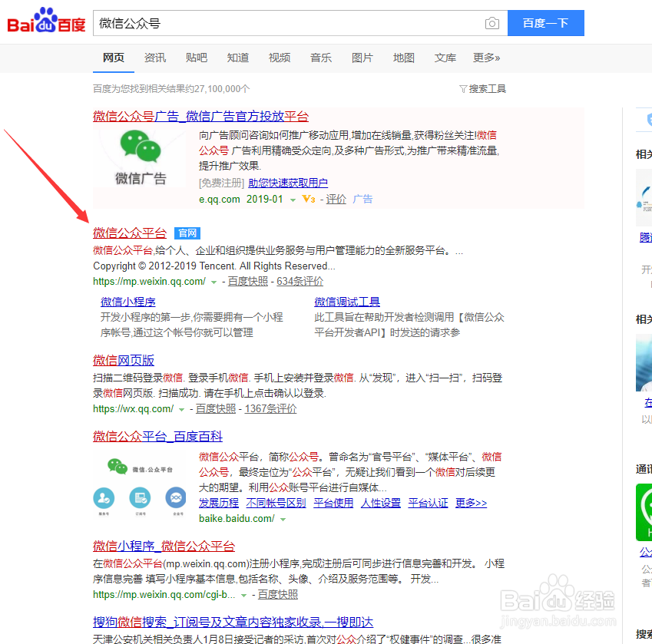Screen dimensions: 652x644
Task: Open 搜索工具 filter
Action: (x=482, y=89)
